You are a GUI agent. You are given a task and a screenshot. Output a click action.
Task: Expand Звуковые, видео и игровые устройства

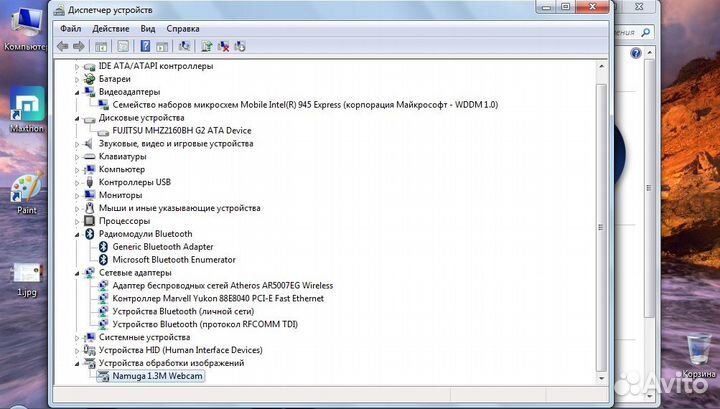77,144
